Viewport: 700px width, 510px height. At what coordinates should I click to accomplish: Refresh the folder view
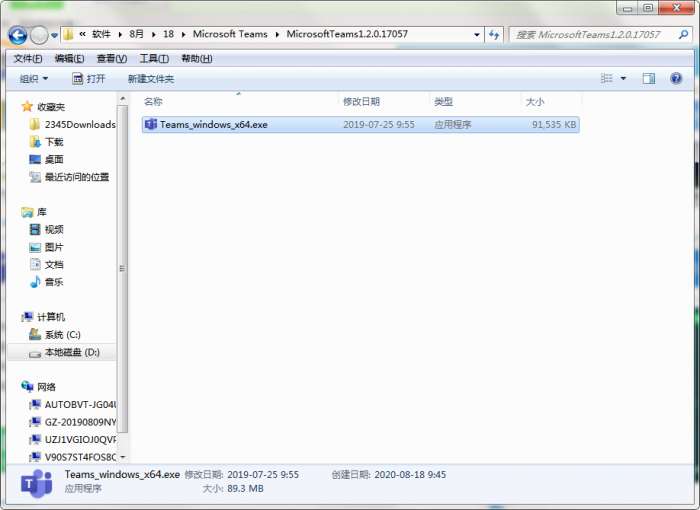tap(494, 34)
